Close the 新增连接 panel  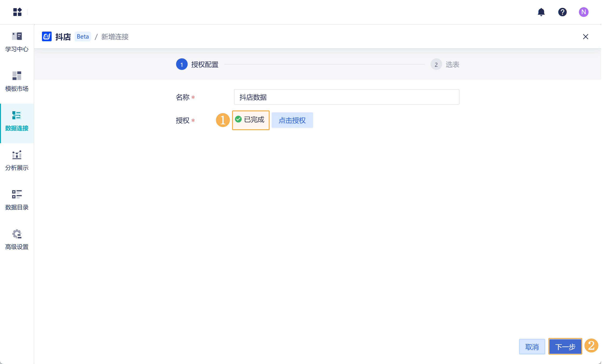click(585, 36)
